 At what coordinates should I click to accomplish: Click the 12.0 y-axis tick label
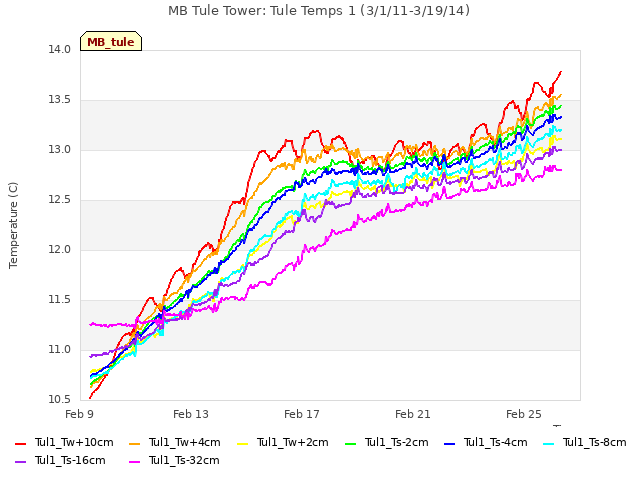[x=60, y=250]
